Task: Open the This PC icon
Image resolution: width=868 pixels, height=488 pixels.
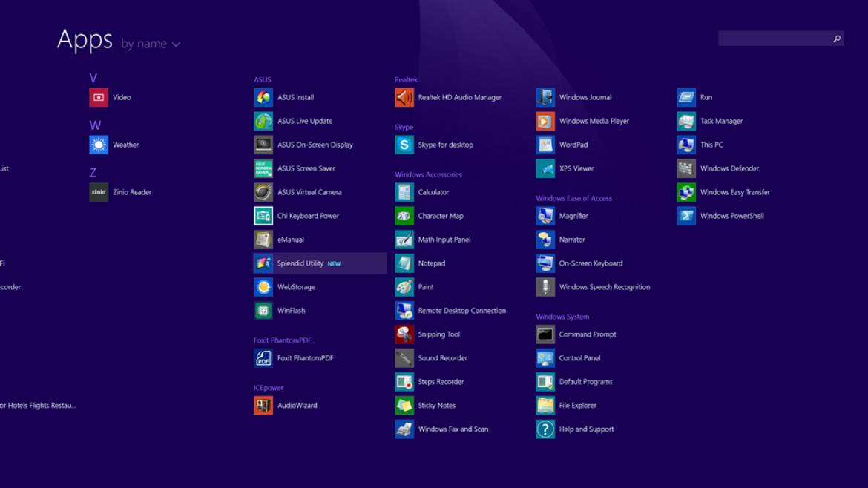Action: point(686,145)
